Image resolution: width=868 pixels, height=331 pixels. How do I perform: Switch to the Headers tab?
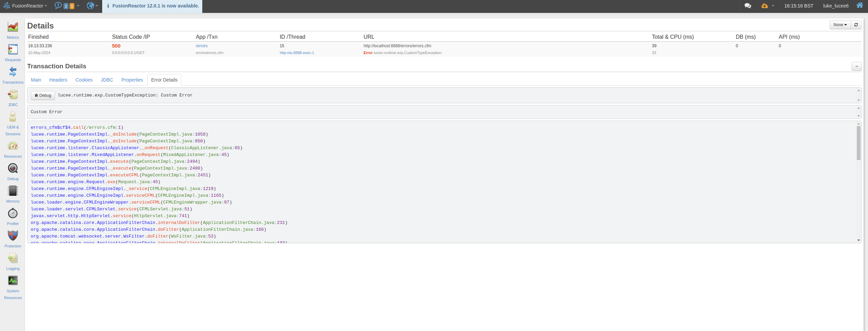(x=58, y=80)
